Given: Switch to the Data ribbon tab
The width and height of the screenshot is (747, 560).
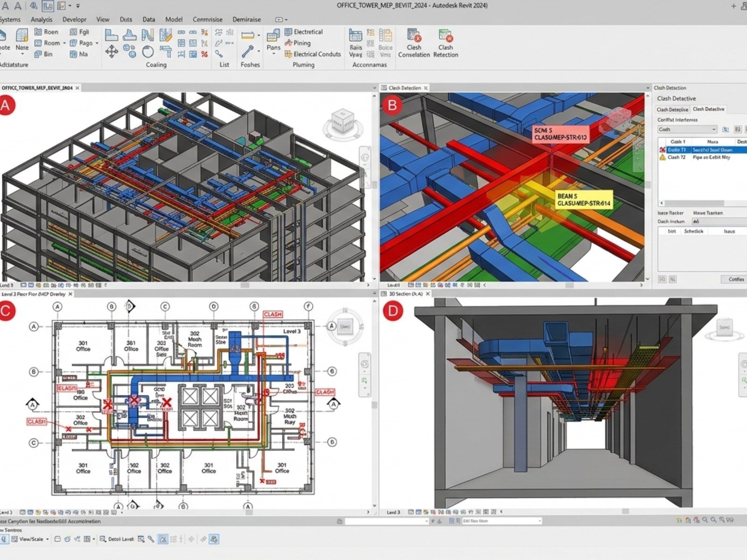Looking at the screenshot, I should click(148, 20).
